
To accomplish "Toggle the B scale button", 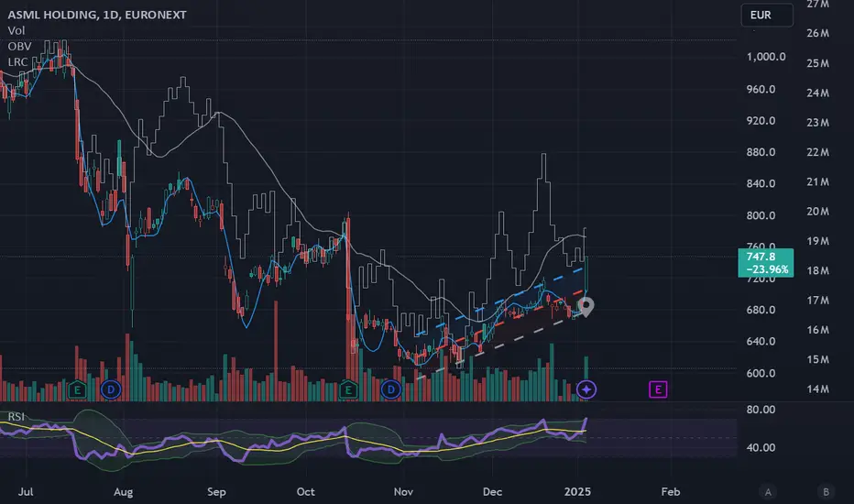I will 826,492.
